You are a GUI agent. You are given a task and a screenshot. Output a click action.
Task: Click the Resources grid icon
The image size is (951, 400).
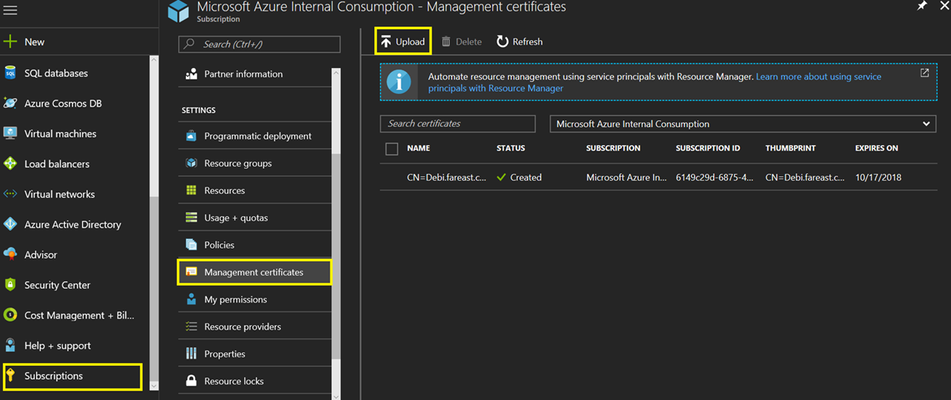coord(191,190)
